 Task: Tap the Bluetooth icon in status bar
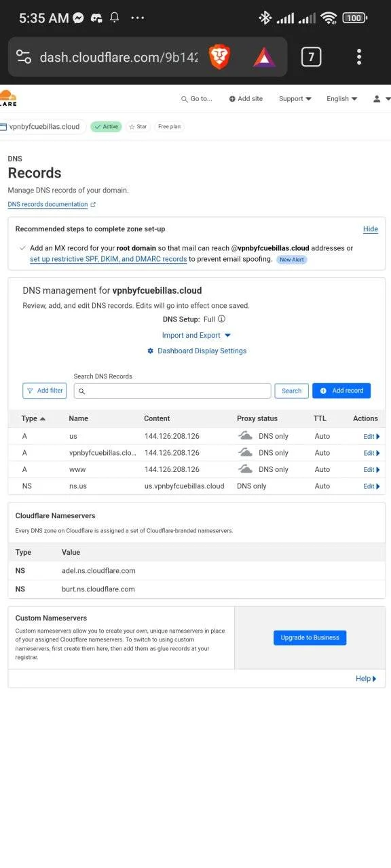click(265, 18)
